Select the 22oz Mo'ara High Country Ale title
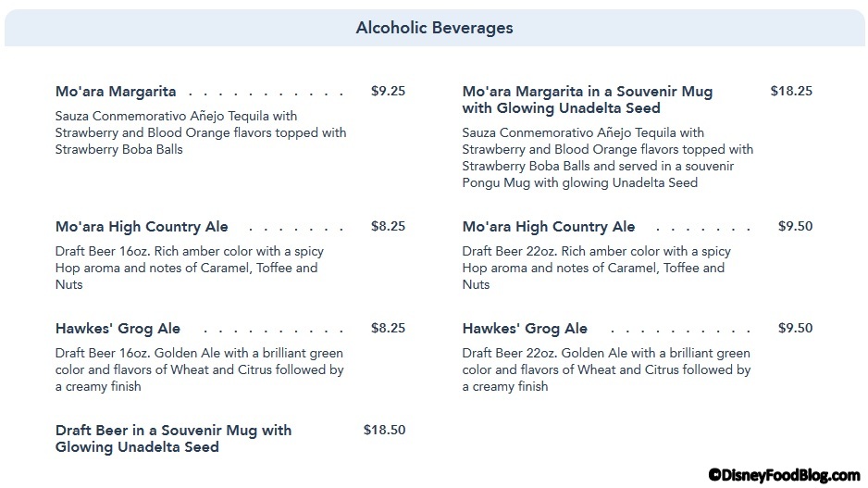The width and height of the screenshot is (868, 488). click(549, 227)
